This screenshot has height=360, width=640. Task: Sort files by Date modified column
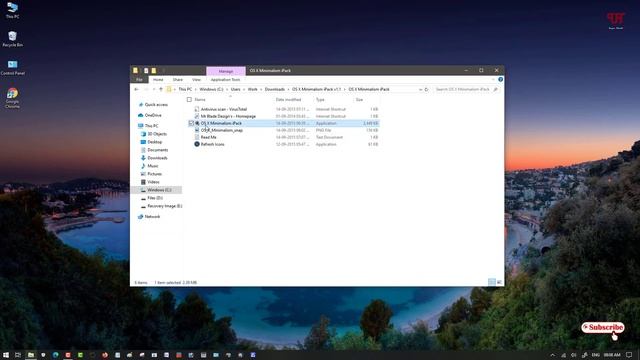click(x=288, y=100)
